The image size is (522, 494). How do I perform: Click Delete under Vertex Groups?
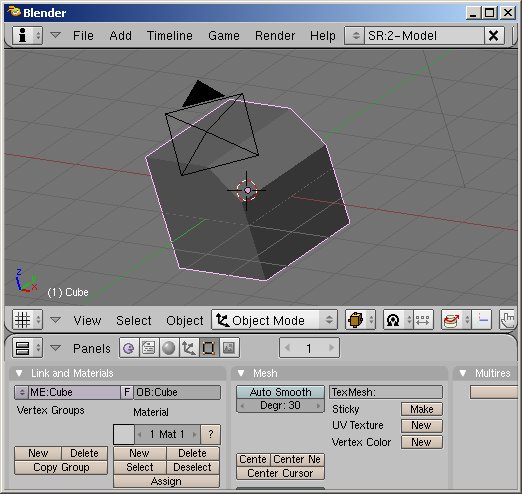coord(84,453)
